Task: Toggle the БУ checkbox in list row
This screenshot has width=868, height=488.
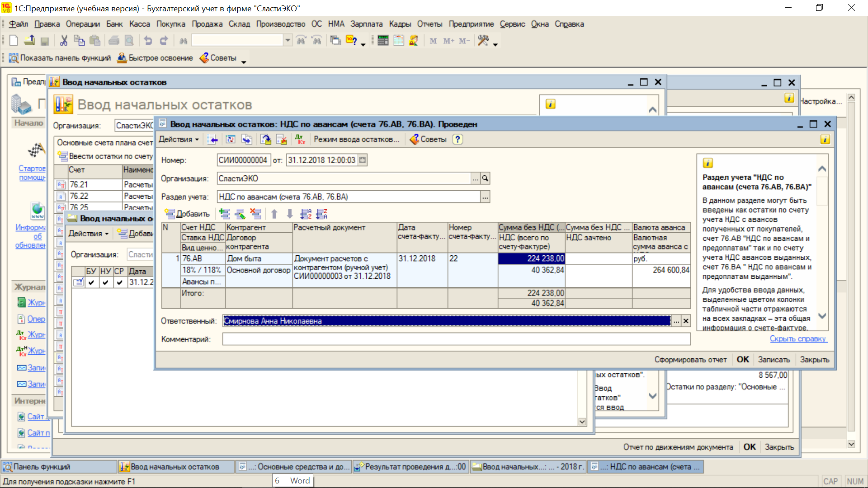Action: (x=91, y=282)
